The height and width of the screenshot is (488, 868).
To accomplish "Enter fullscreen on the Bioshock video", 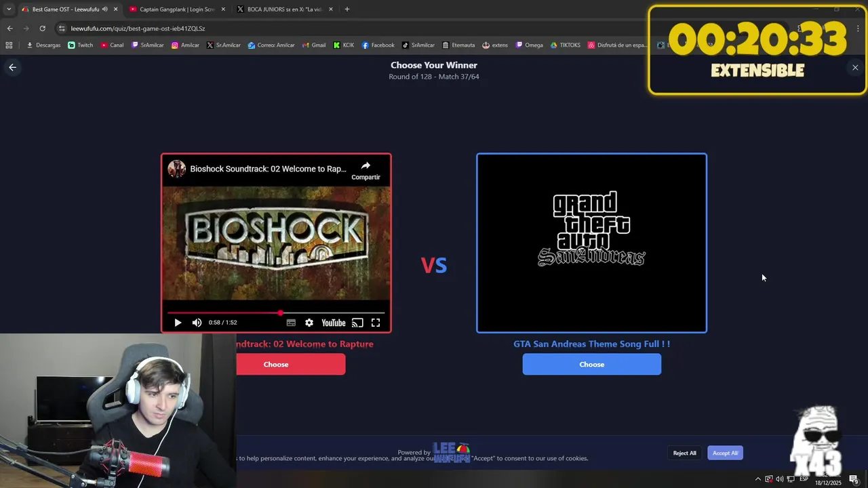I will 376,323.
